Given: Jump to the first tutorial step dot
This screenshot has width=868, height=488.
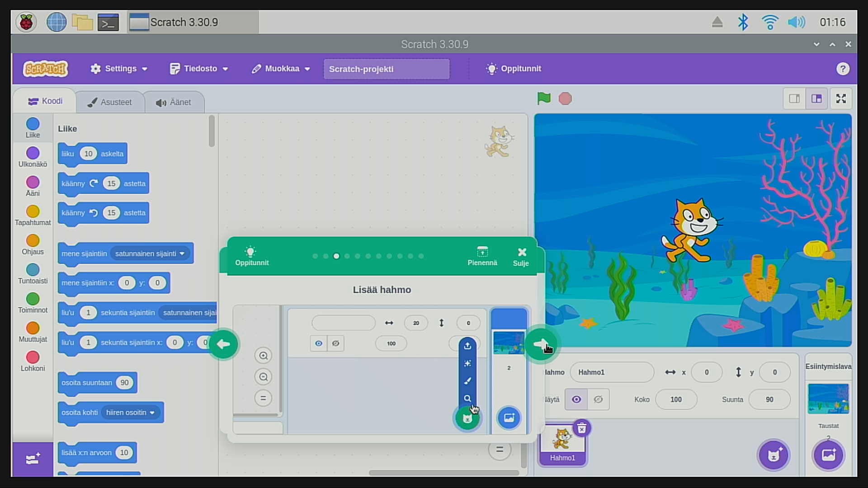Looking at the screenshot, I should pos(315,256).
